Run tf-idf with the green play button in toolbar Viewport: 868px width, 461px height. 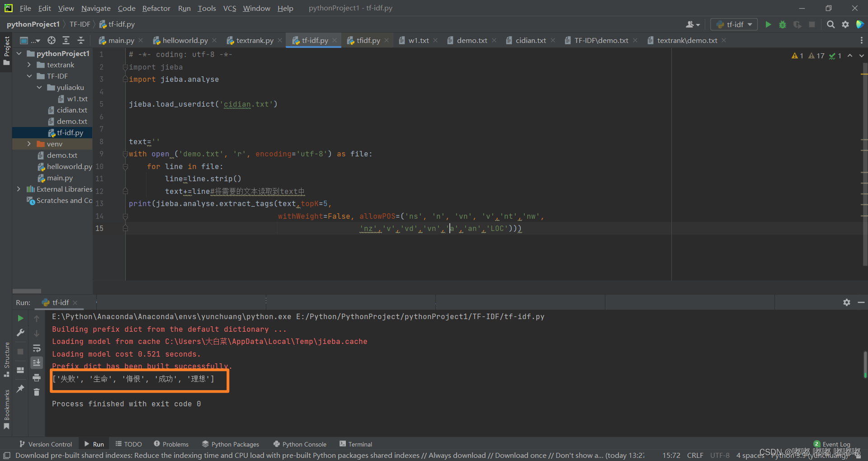pyautogui.click(x=768, y=24)
